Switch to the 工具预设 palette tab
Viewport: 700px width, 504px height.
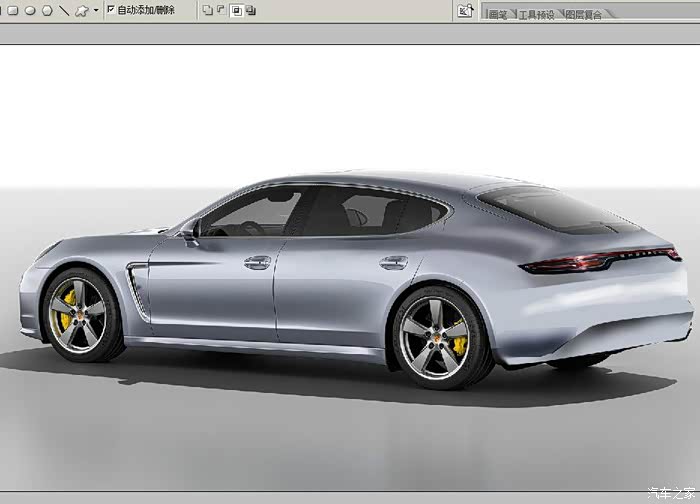pyautogui.click(x=536, y=14)
